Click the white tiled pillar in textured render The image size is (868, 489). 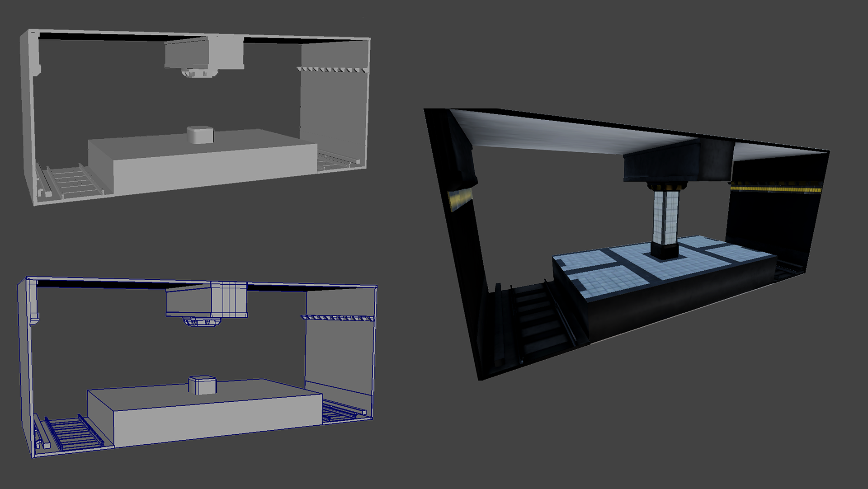666,217
